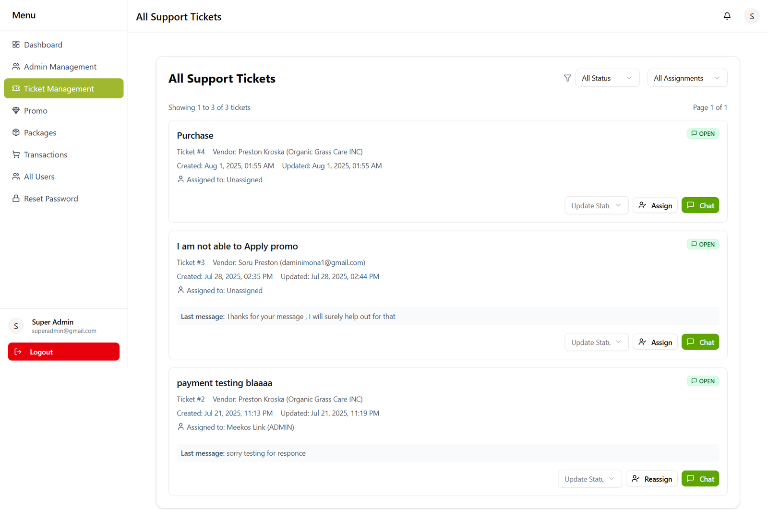Click the notification bell icon
The width and height of the screenshot is (768, 532).
727,16
